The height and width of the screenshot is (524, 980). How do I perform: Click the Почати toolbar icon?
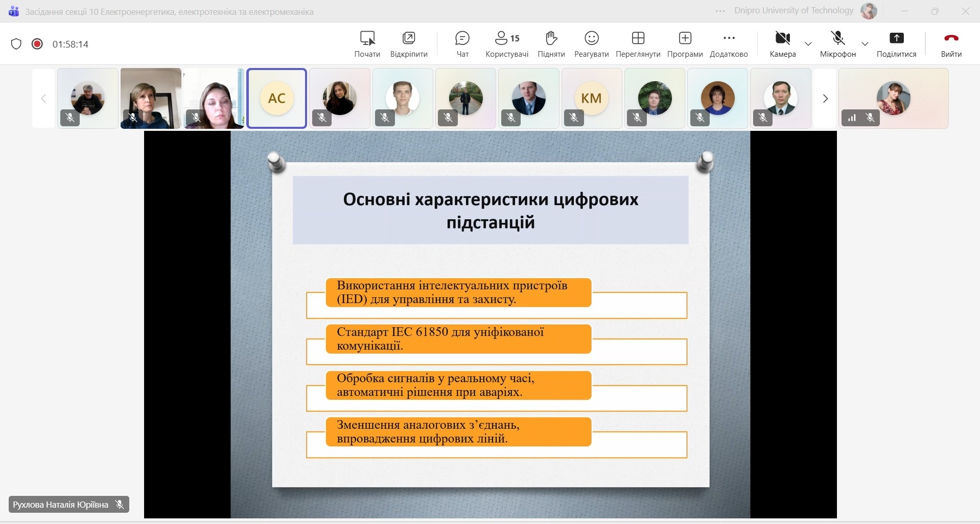(367, 44)
